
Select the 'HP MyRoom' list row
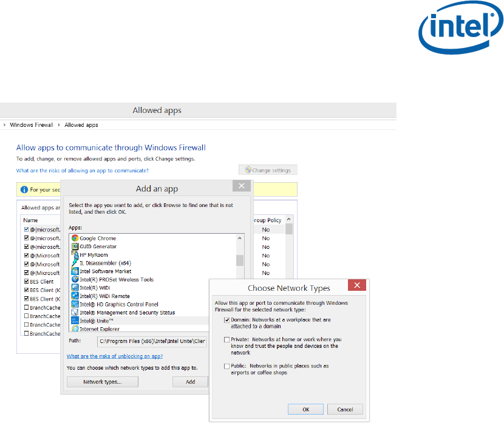(153, 255)
